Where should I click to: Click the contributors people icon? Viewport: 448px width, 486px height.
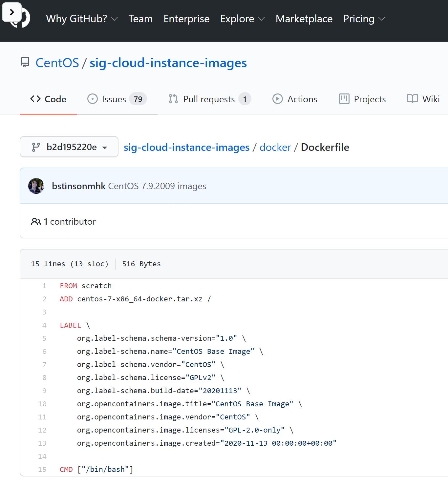click(x=36, y=222)
